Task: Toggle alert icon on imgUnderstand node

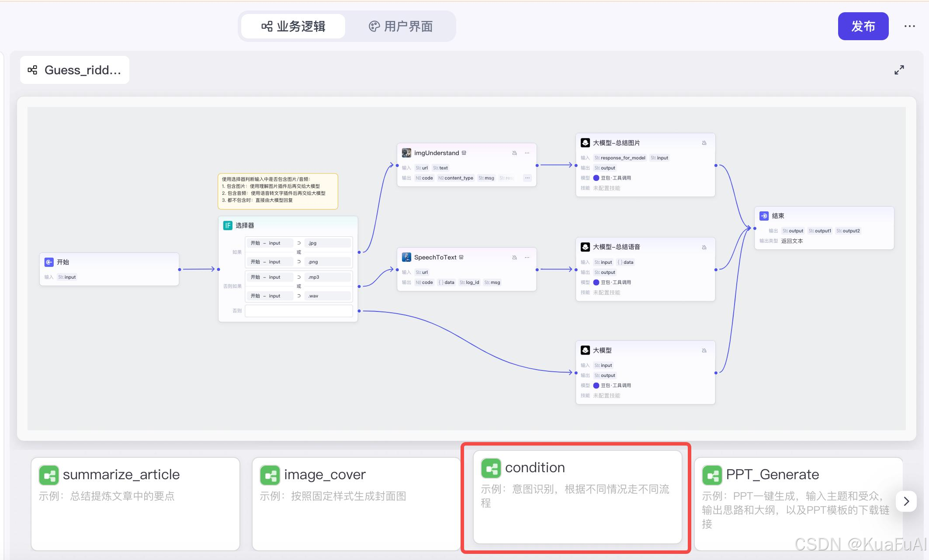Action: pos(514,153)
